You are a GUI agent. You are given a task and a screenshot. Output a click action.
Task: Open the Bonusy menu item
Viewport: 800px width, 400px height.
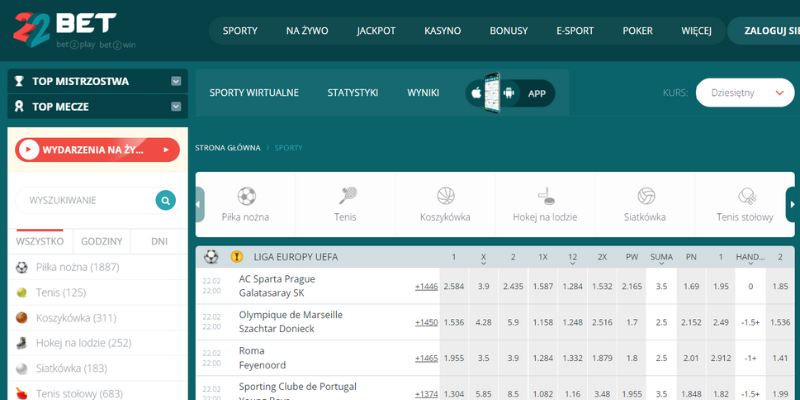509,31
